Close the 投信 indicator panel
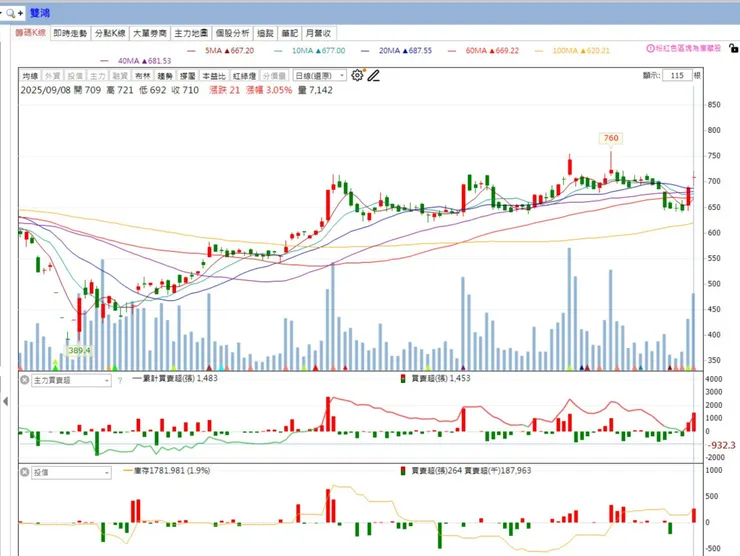The image size is (740, 556). click(25, 472)
